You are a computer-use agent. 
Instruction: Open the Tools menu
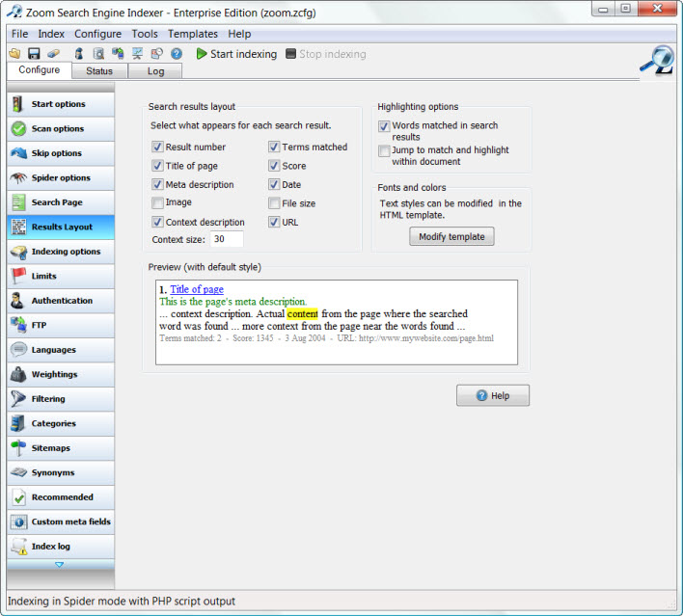click(x=145, y=34)
